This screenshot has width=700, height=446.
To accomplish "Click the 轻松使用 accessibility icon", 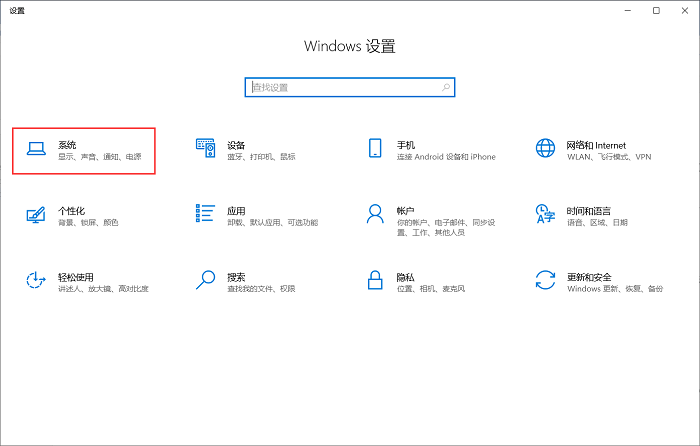I will [36, 280].
